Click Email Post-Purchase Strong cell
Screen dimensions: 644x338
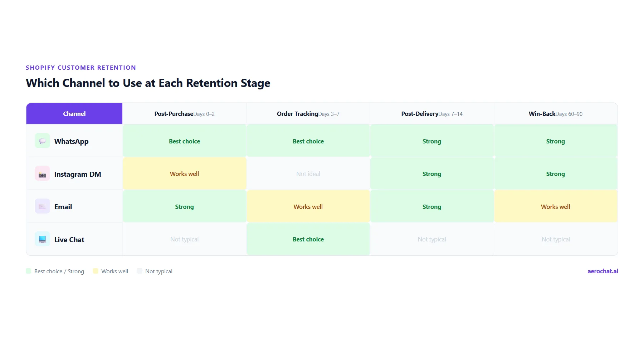(185, 206)
